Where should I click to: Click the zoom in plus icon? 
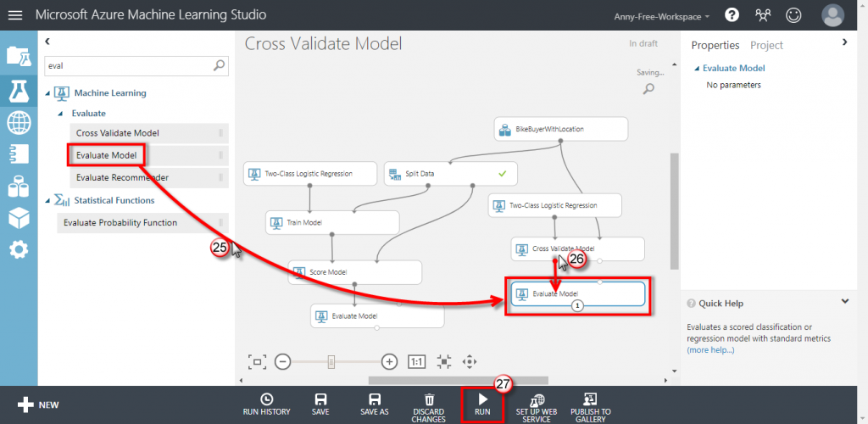tap(390, 362)
